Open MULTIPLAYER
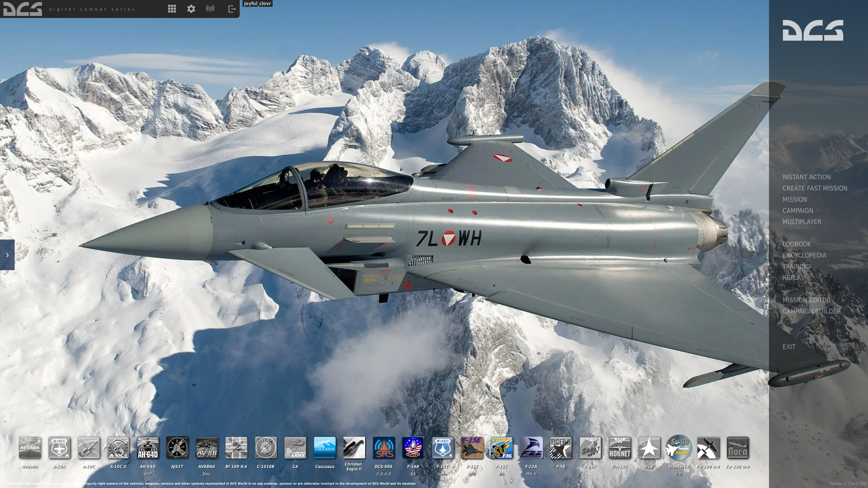This screenshot has width=868, height=488. (802, 222)
